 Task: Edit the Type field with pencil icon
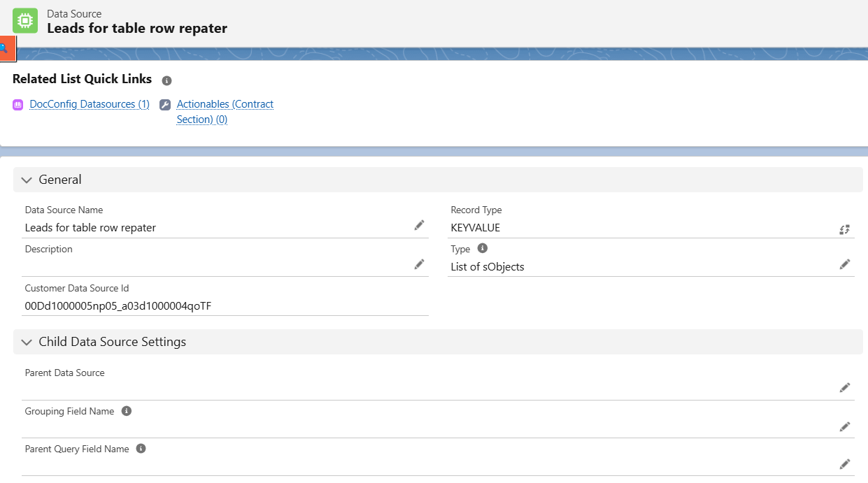tap(844, 264)
